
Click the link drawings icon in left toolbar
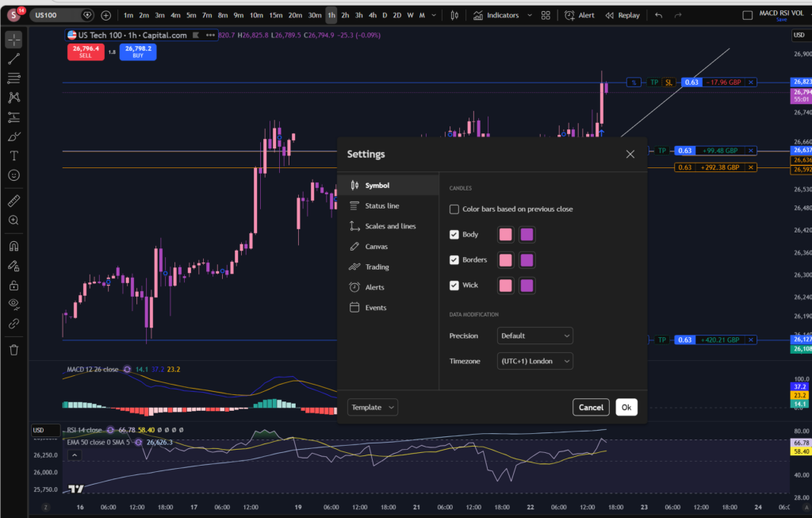pyautogui.click(x=14, y=324)
